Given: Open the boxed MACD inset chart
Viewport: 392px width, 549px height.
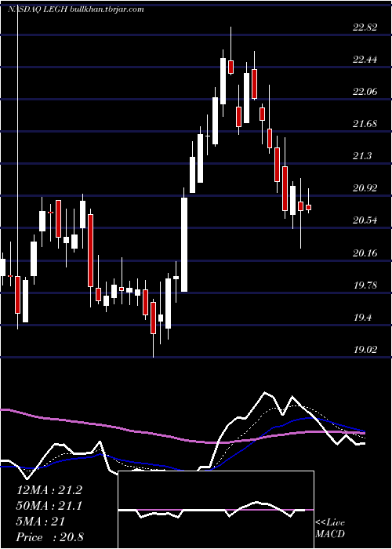Looking at the screenshot, I should [x=216, y=510].
